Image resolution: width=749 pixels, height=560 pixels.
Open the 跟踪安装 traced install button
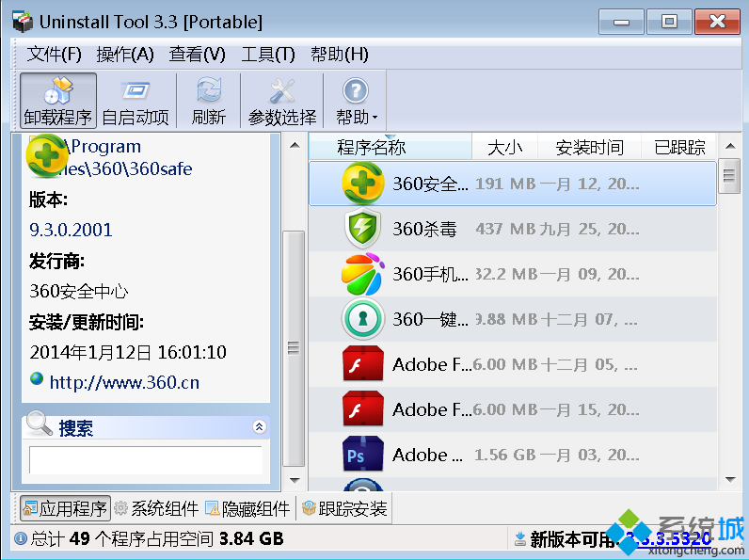[345, 508]
